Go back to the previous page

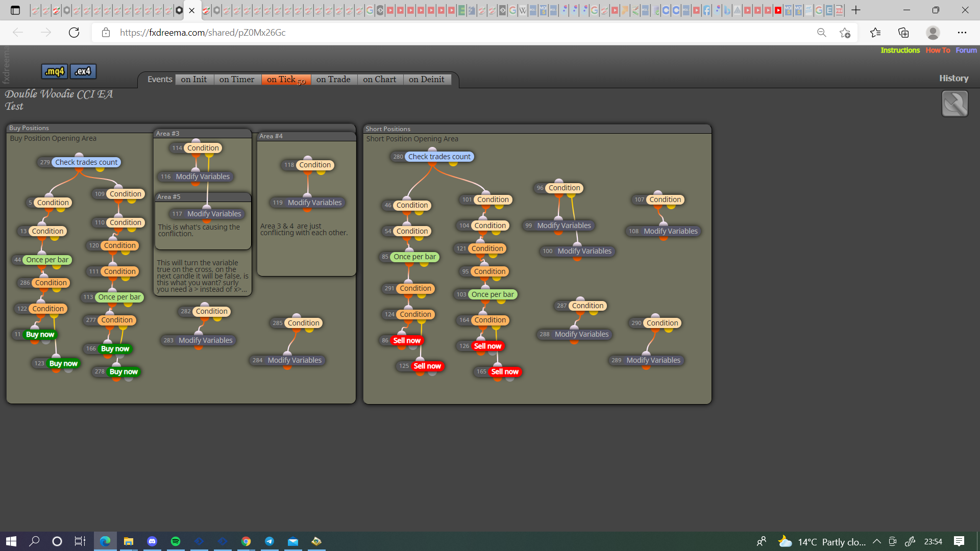pyautogui.click(x=18, y=33)
